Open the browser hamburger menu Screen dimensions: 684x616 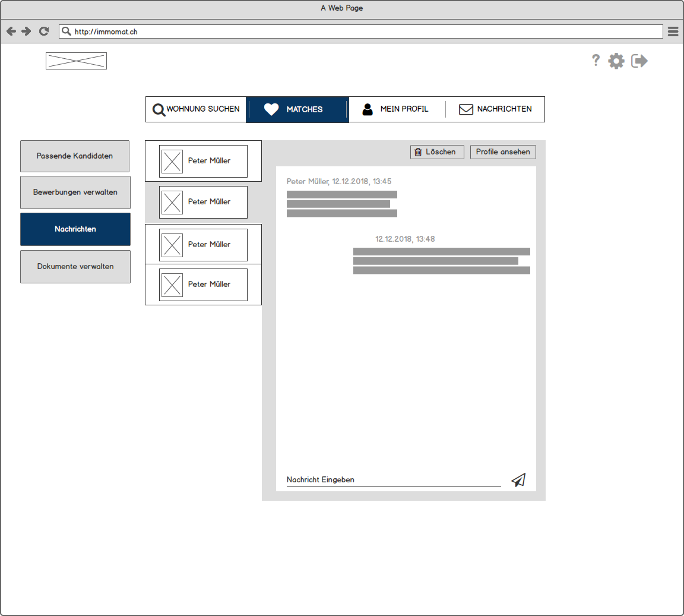[x=673, y=31]
